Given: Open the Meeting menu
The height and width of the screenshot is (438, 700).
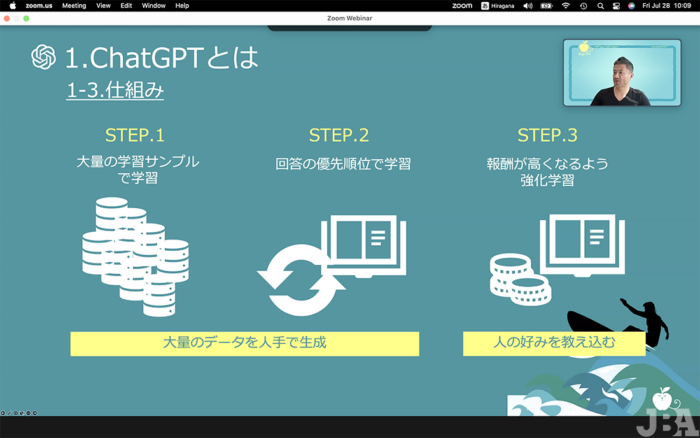Looking at the screenshot, I should click(x=74, y=6).
